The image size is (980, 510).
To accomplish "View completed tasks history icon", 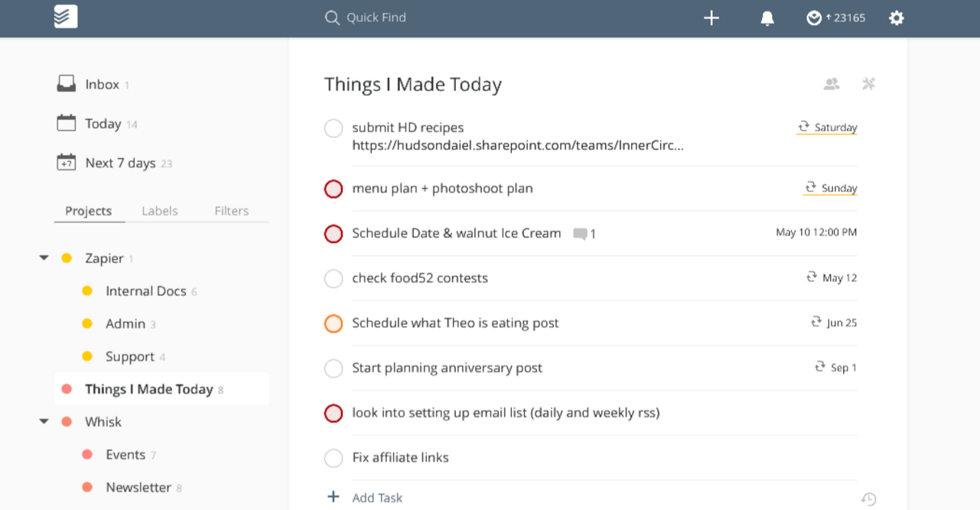I will coord(868,499).
